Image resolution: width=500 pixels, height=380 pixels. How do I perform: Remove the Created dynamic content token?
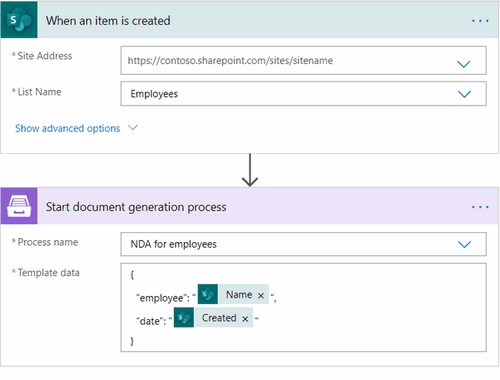point(245,319)
